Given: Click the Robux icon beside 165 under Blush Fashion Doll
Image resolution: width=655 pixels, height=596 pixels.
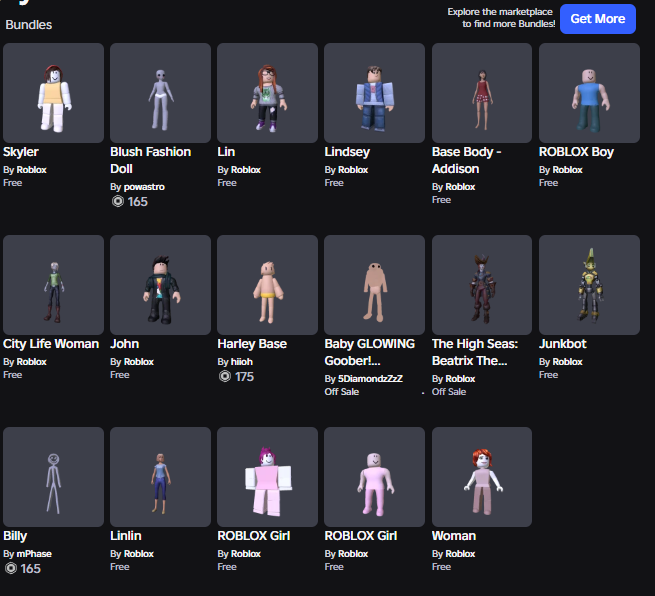Looking at the screenshot, I should 118,201.
